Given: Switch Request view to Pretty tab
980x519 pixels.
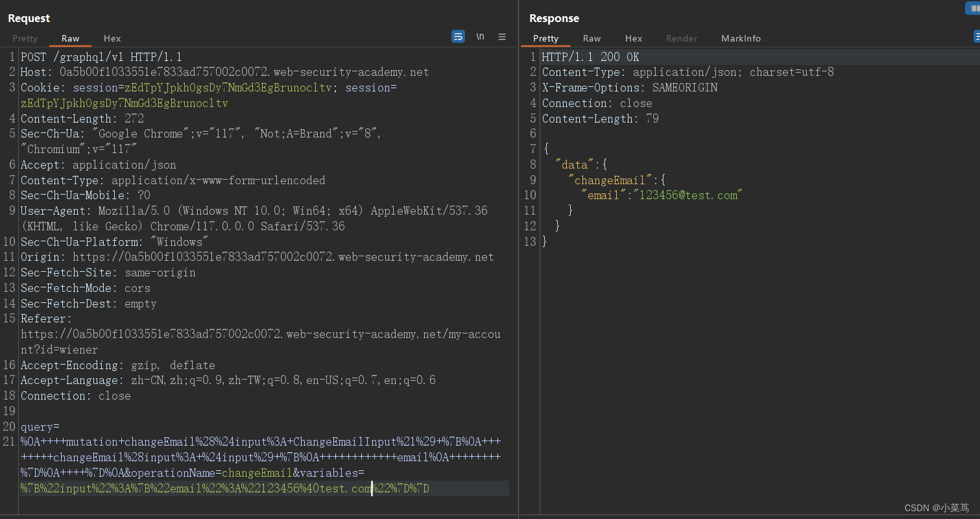Looking at the screenshot, I should [25, 38].
